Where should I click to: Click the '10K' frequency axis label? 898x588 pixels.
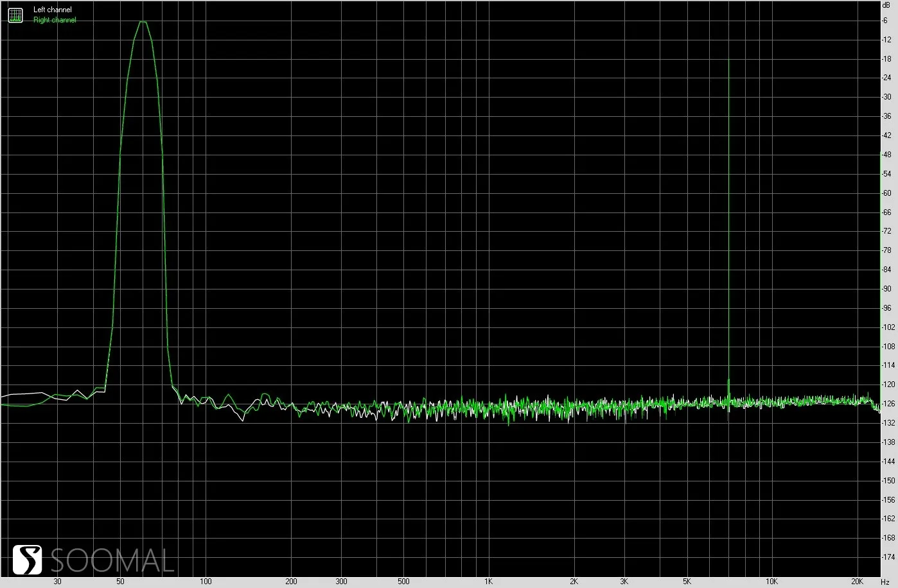[771, 582]
